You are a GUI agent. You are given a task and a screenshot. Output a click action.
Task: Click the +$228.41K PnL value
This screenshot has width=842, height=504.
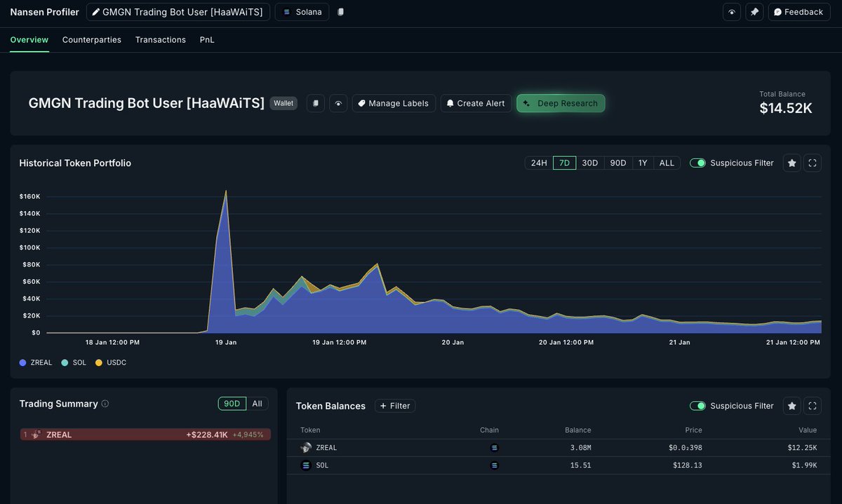pos(207,435)
